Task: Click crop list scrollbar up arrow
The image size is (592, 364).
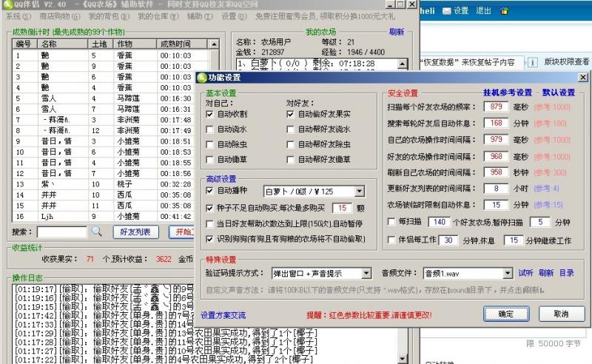Action: coord(214,44)
